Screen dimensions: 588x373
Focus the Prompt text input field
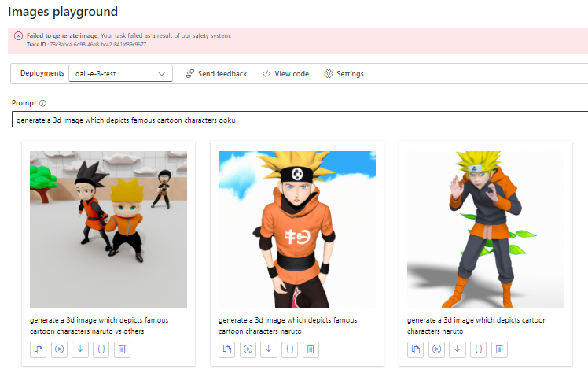(300, 120)
